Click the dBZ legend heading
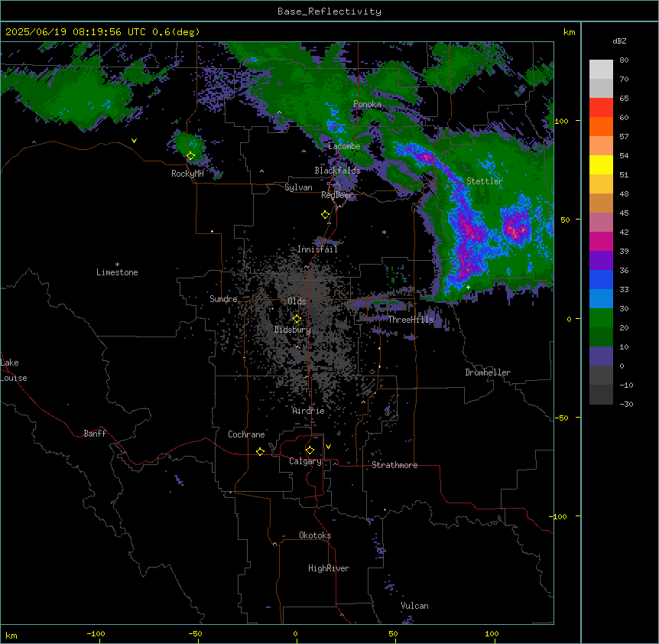 pyautogui.click(x=619, y=41)
